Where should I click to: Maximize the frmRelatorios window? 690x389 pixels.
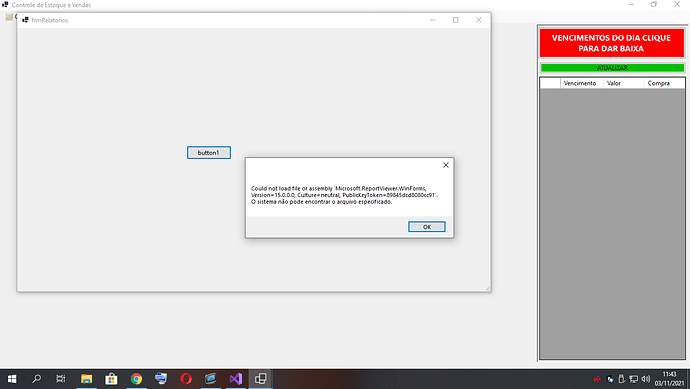click(x=455, y=20)
